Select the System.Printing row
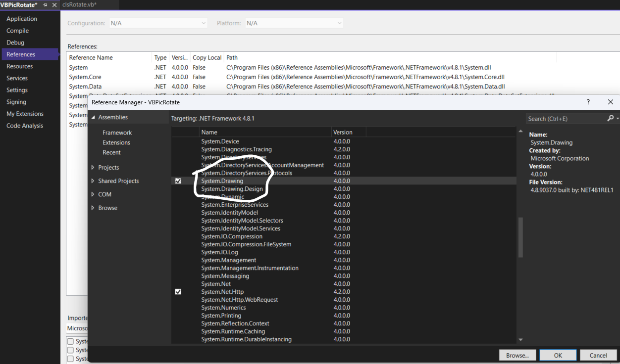 pos(344,316)
